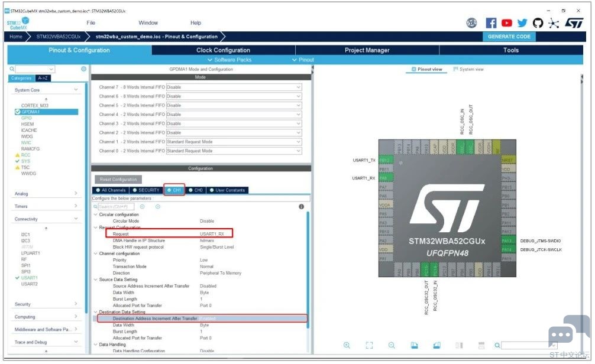Select GPIO in System Core
The height and width of the screenshot is (364, 595).
tap(27, 118)
